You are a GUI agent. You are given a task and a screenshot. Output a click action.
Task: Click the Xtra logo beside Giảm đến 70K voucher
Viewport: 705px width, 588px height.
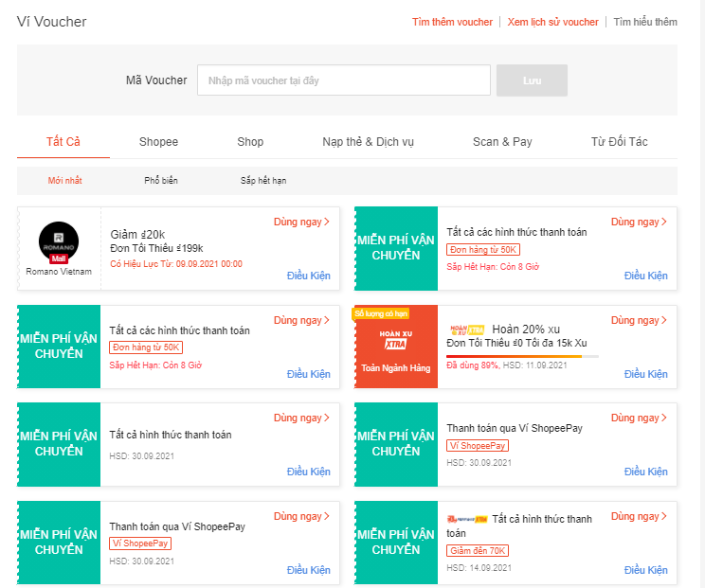(466, 520)
